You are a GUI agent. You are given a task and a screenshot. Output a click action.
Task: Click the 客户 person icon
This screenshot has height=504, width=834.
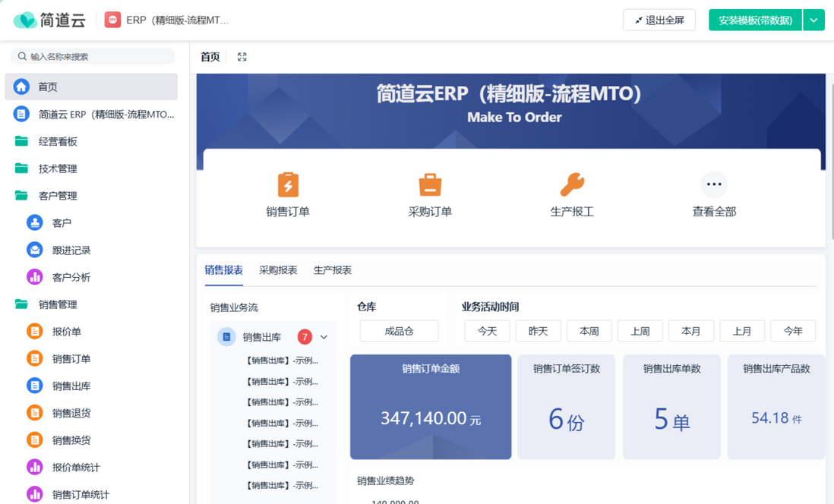35,222
